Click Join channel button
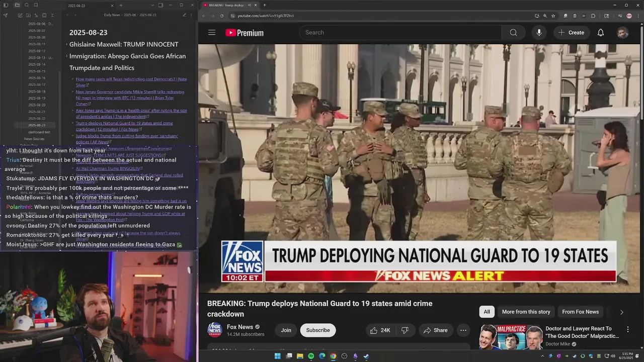The width and height of the screenshot is (644, 362). pyautogui.click(x=286, y=330)
